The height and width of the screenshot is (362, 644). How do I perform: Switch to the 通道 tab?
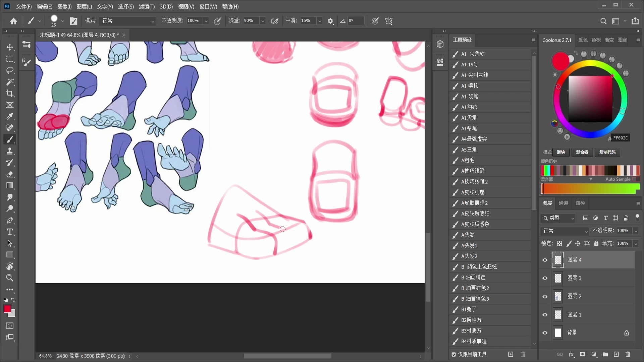point(563,203)
